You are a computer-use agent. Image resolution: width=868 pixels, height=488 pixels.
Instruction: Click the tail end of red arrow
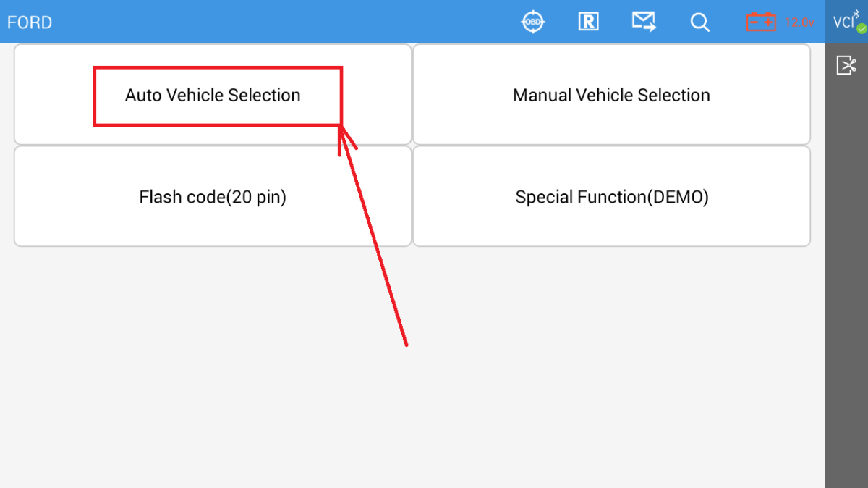point(406,344)
